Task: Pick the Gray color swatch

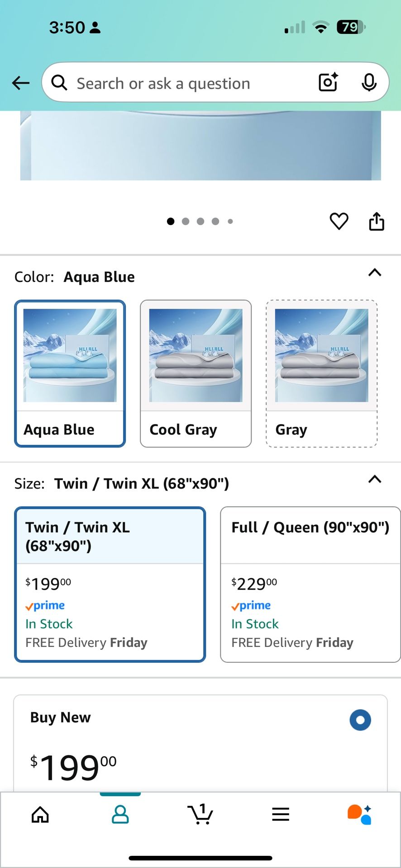Action: (321, 373)
